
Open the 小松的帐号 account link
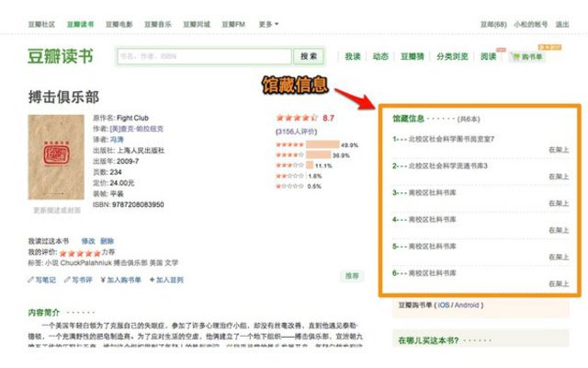coord(531,25)
